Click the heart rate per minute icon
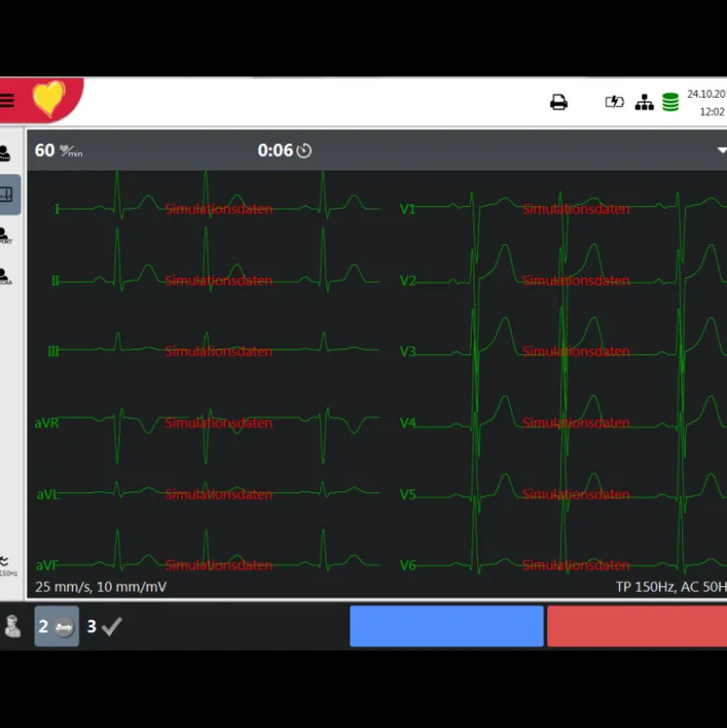 (x=71, y=151)
